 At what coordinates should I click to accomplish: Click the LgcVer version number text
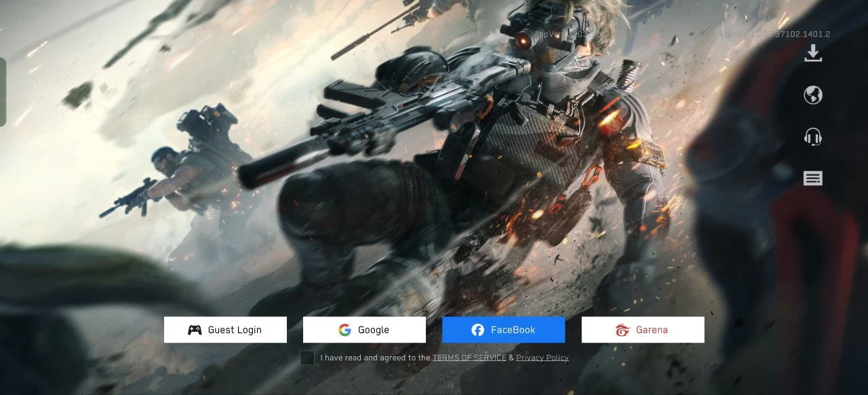pos(774,34)
